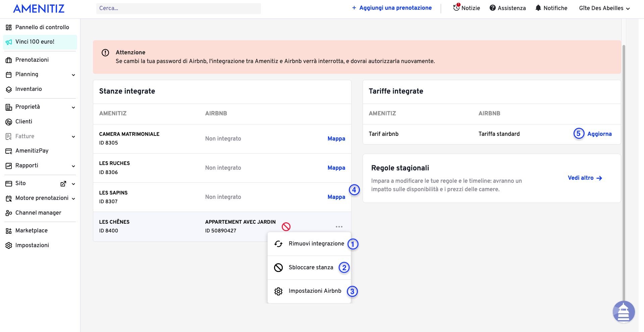Expand the Fatture submenu chevron

point(73,136)
